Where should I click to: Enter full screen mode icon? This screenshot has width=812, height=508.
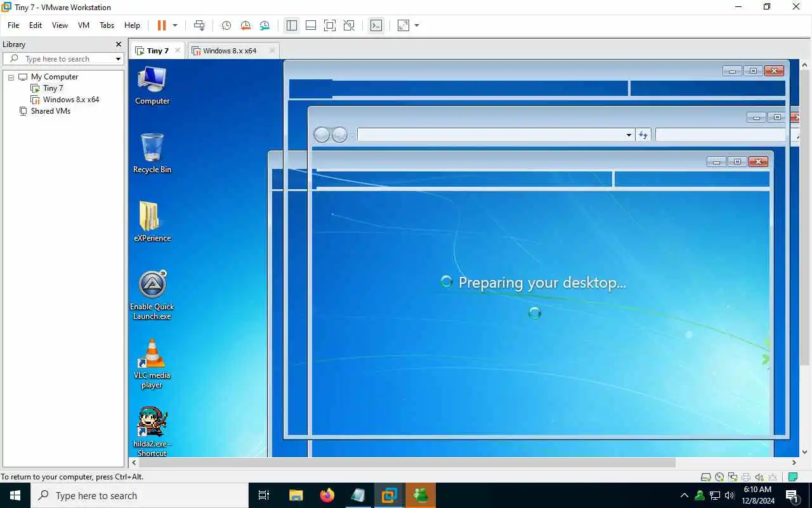[x=330, y=25]
